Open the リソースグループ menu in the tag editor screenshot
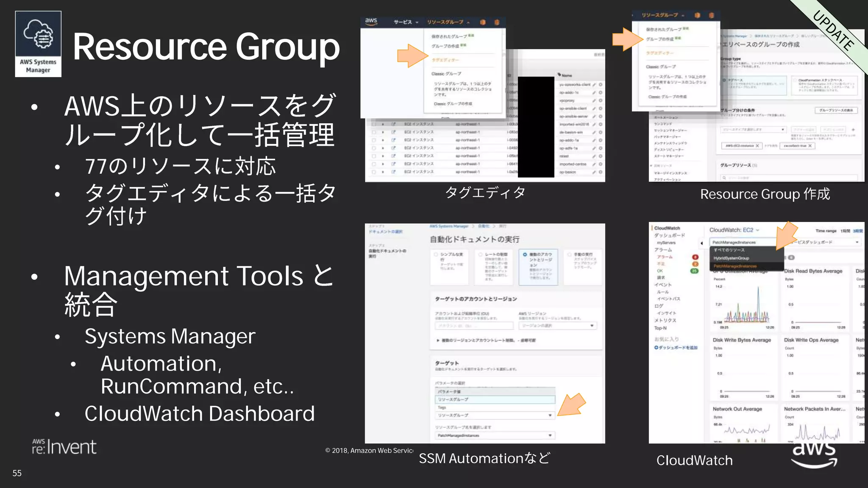Image resolution: width=868 pixels, height=488 pixels. click(448, 22)
